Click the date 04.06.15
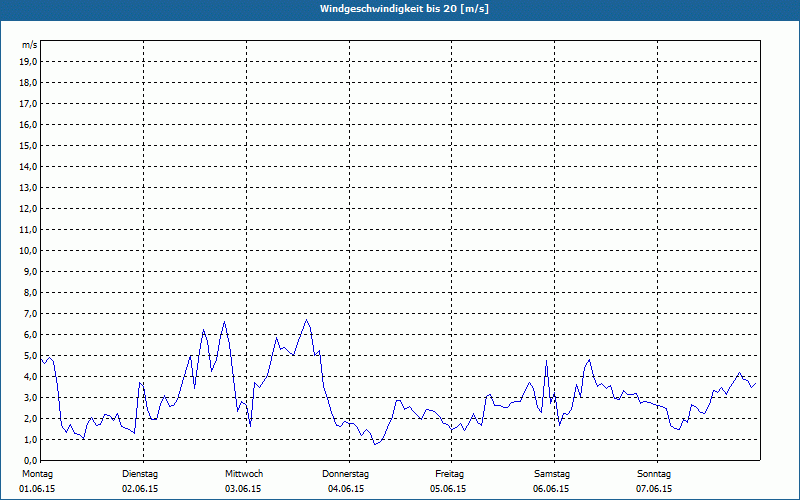800x500 pixels. [346, 489]
